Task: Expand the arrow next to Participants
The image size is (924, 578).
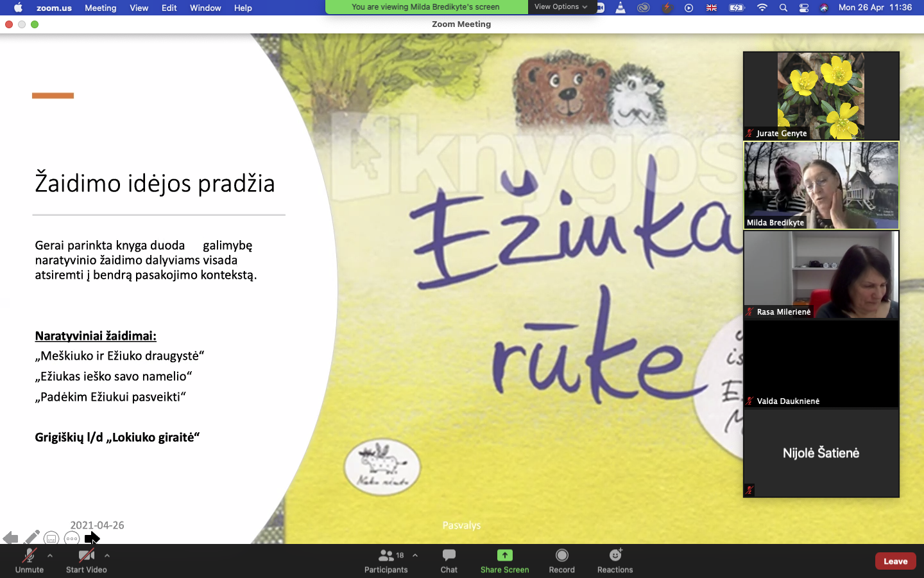Action: [415, 556]
